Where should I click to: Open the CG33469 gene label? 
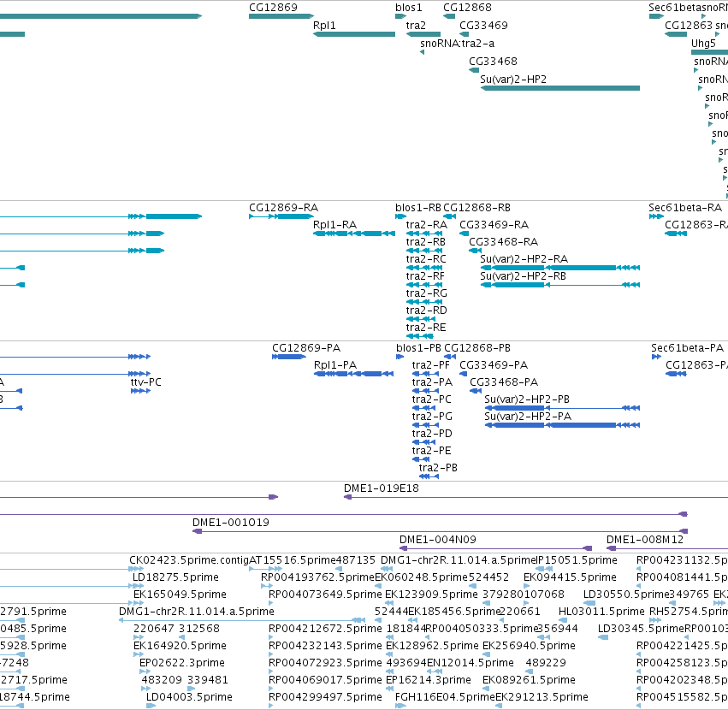coord(483,26)
